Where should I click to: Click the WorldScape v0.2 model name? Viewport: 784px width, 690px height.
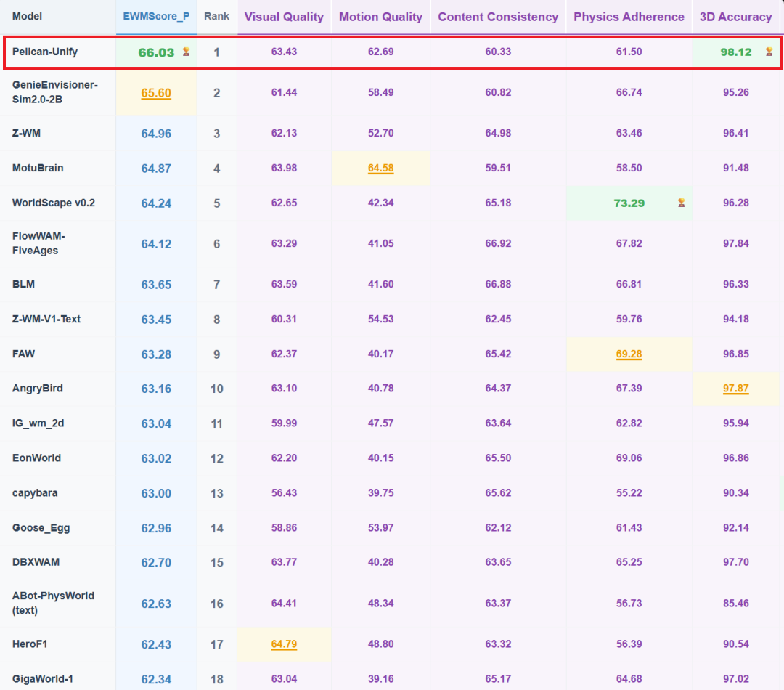tap(54, 203)
